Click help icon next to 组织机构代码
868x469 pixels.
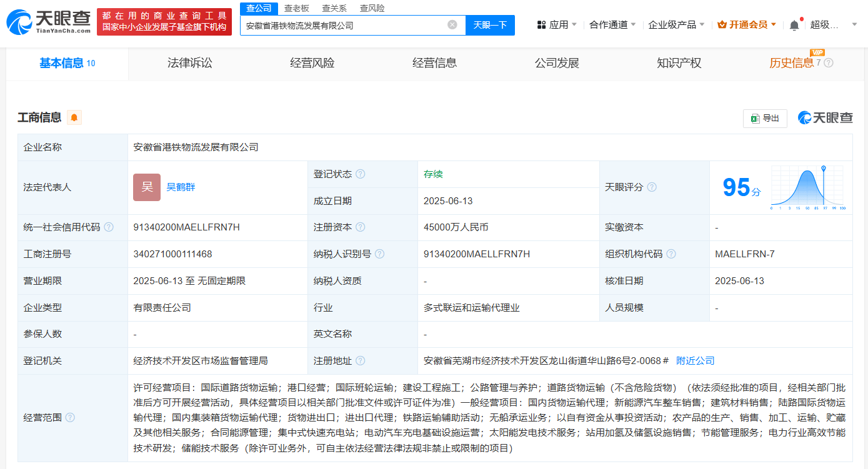671,254
